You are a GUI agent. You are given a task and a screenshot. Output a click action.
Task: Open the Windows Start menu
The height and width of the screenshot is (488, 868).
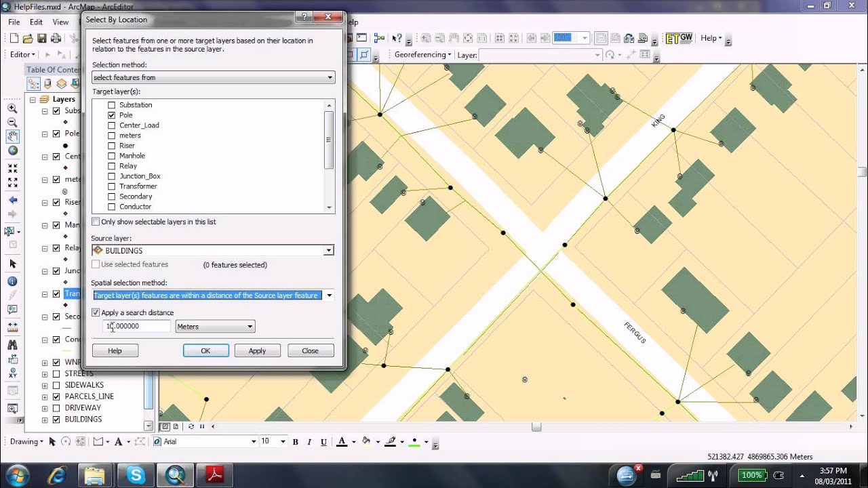pyautogui.click(x=16, y=474)
